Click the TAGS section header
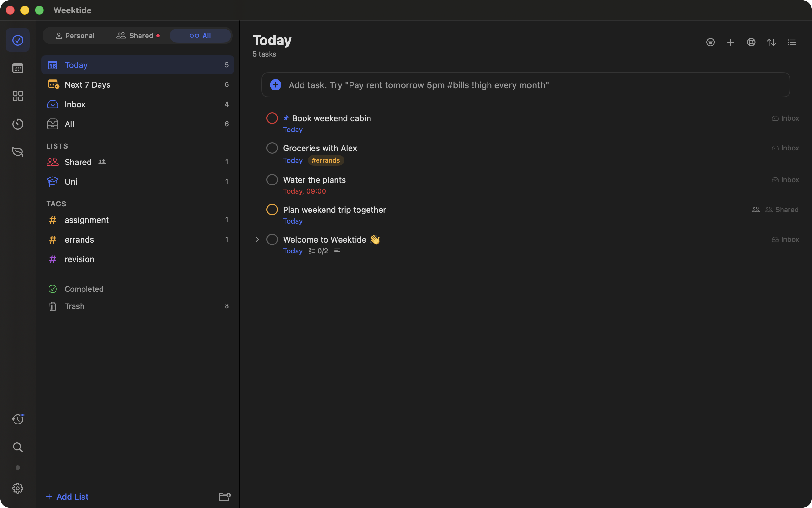Image resolution: width=812 pixels, height=508 pixels. (x=56, y=204)
